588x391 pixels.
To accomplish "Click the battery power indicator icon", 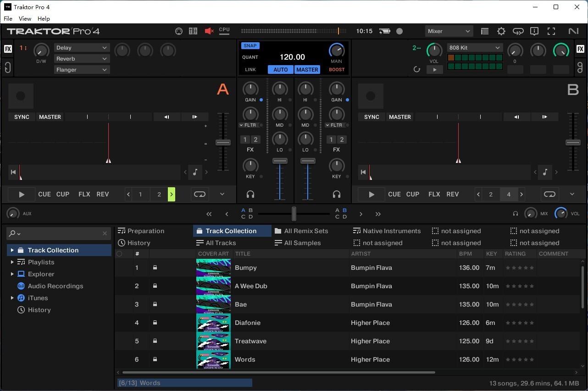I will [384, 31].
